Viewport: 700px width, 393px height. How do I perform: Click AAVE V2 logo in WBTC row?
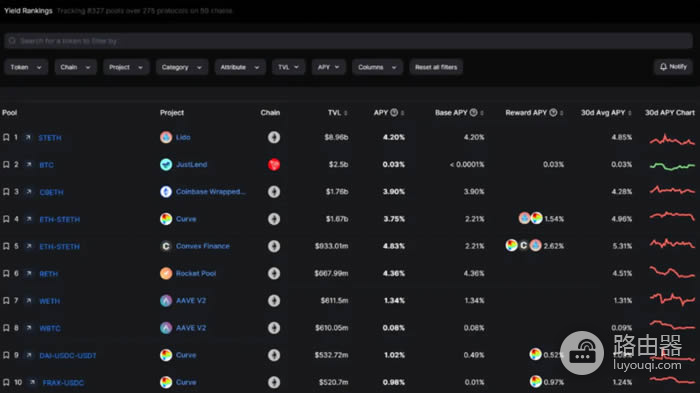click(166, 328)
